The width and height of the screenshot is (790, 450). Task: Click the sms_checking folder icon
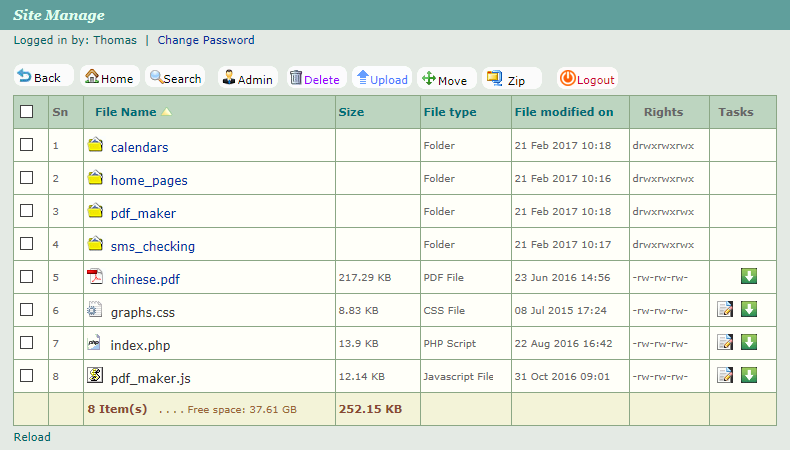pyautogui.click(x=95, y=244)
